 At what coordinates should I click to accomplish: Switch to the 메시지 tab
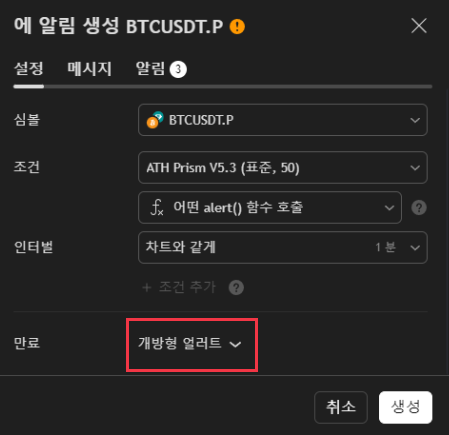click(x=89, y=69)
